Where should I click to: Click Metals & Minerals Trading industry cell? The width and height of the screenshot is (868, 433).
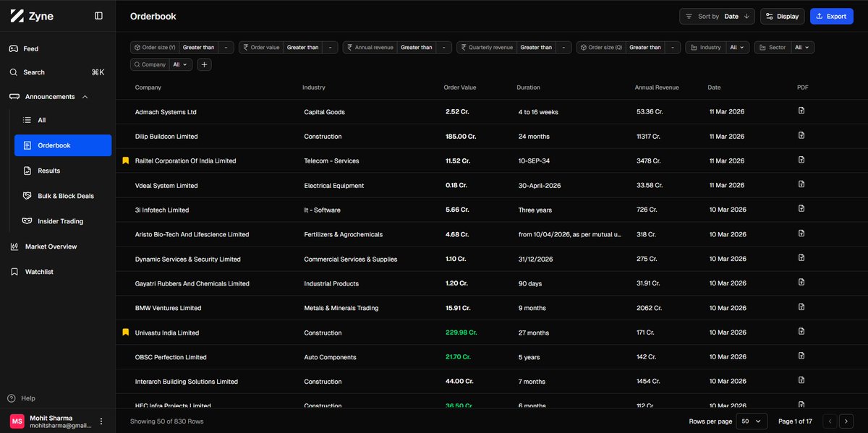[341, 308]
